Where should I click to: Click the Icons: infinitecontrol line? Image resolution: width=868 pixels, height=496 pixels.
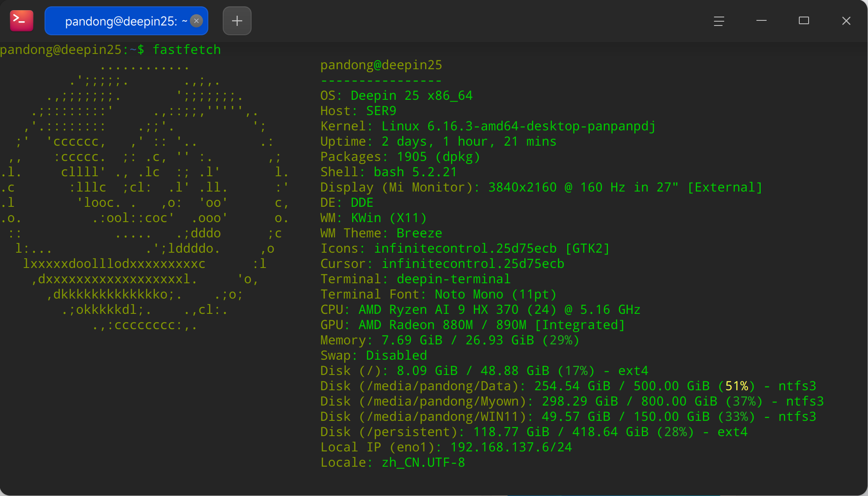pyautogui.click(x=465, y=248)
